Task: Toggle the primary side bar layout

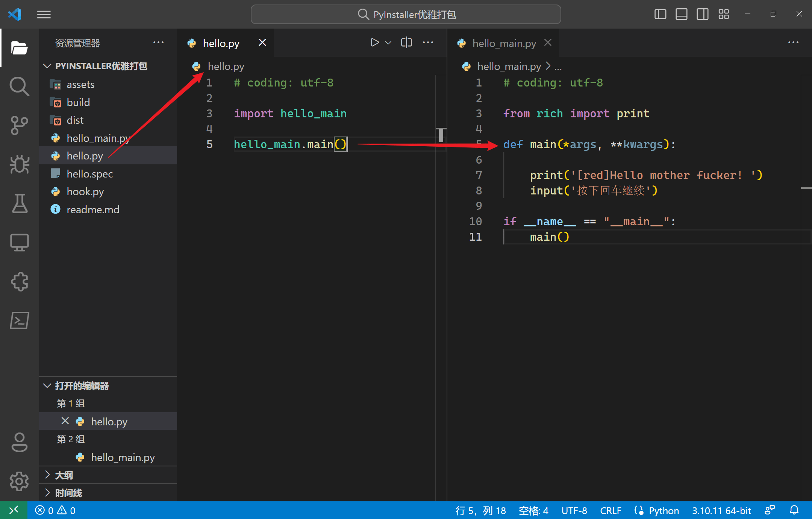Action: pyautogui.click(x=660, y=14)
